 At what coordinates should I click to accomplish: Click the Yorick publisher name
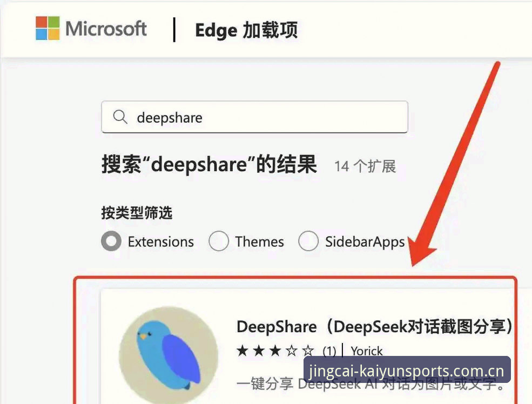366,351
